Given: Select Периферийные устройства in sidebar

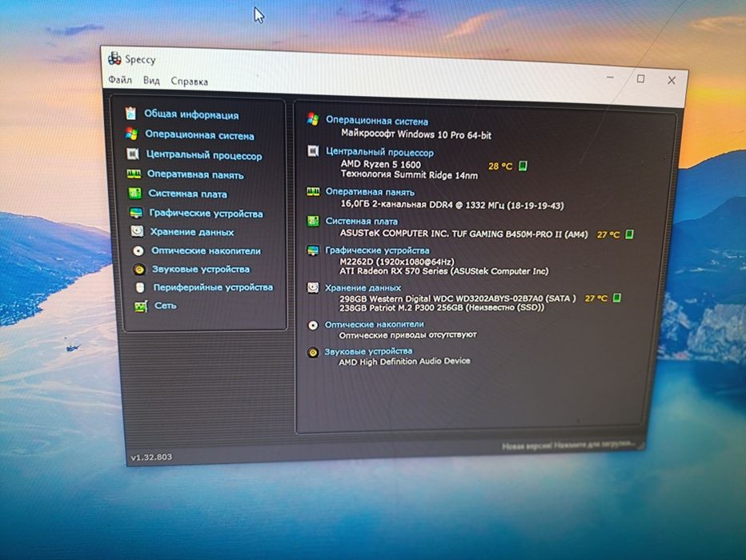Looking at the screenshot, I should (213, 287).
